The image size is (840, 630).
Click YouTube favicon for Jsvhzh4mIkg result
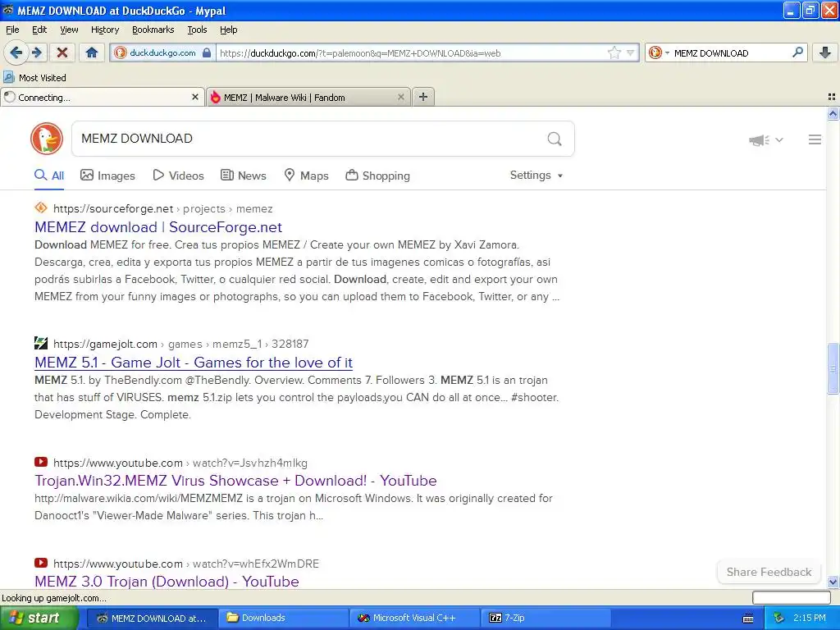pyautogui.click(x=41, y=462)
